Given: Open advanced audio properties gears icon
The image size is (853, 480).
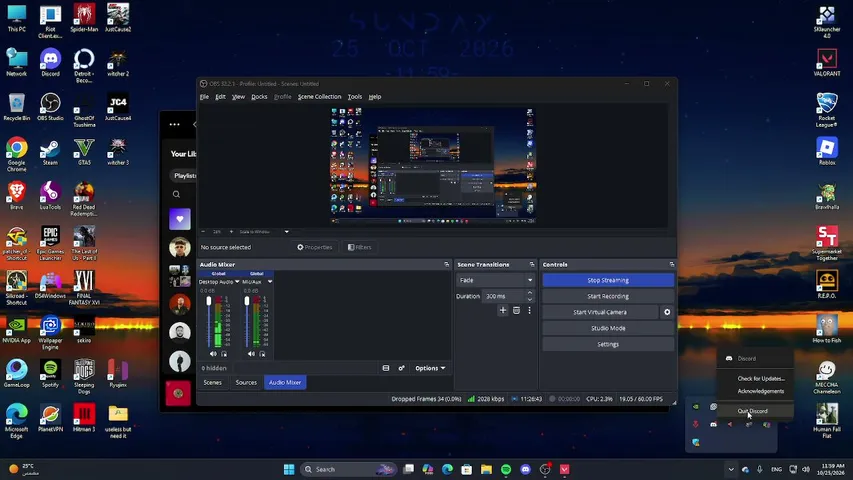Looking at the screenshot, I should click(401, 368).
